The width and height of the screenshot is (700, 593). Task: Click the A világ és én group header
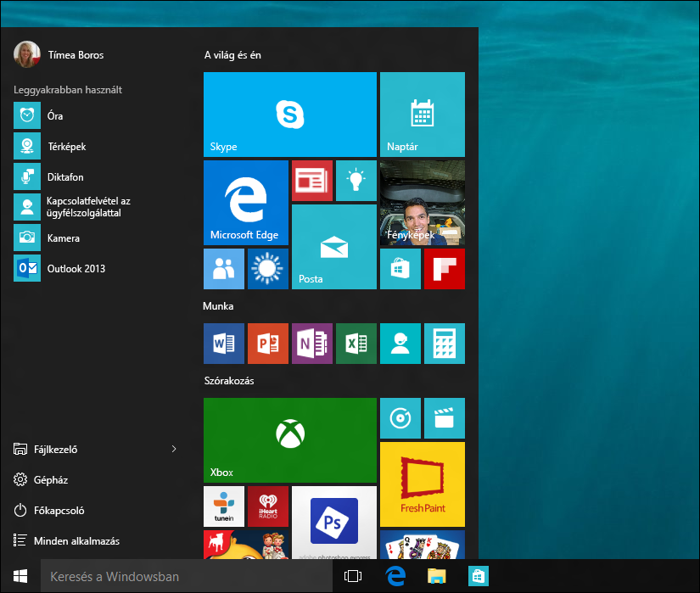232,55
